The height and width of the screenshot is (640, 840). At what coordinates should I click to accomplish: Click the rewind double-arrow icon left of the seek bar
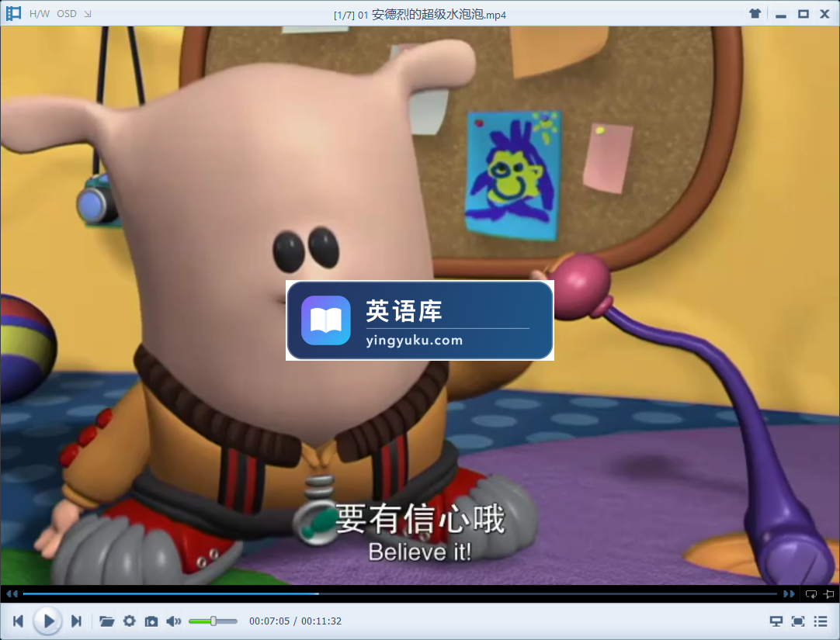tap(12, 593)
